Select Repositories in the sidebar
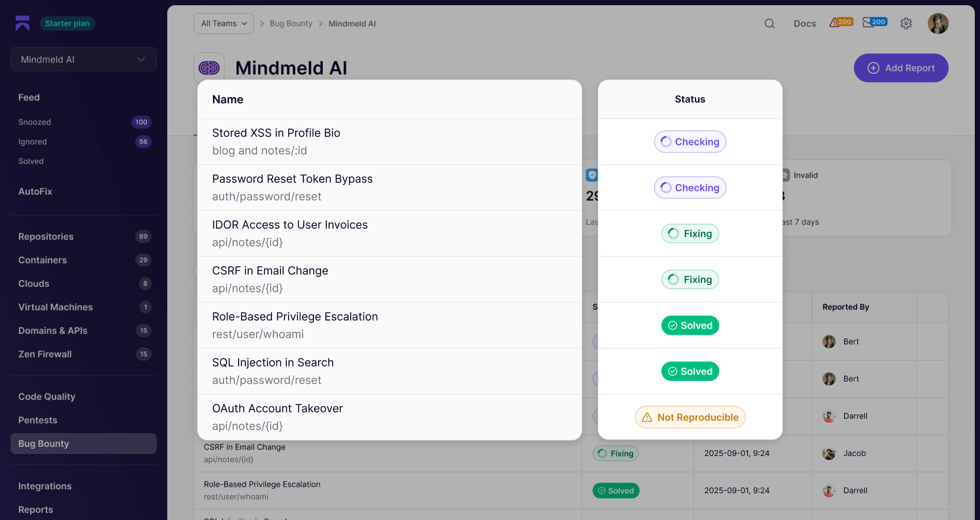Viewport: 980px width, 520px height. pyautogui.click(x=46, y=236)
